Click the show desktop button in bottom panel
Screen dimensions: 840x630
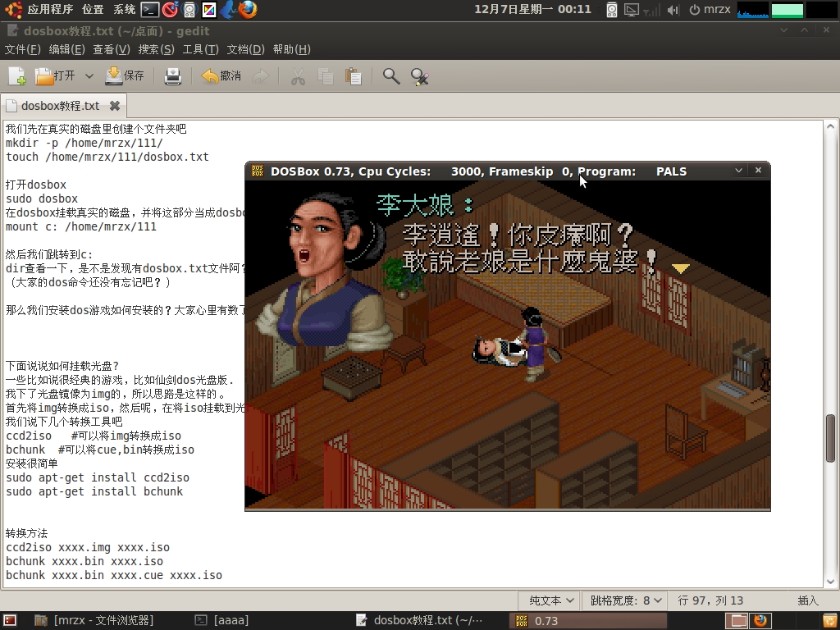click(x=10, y=620)
